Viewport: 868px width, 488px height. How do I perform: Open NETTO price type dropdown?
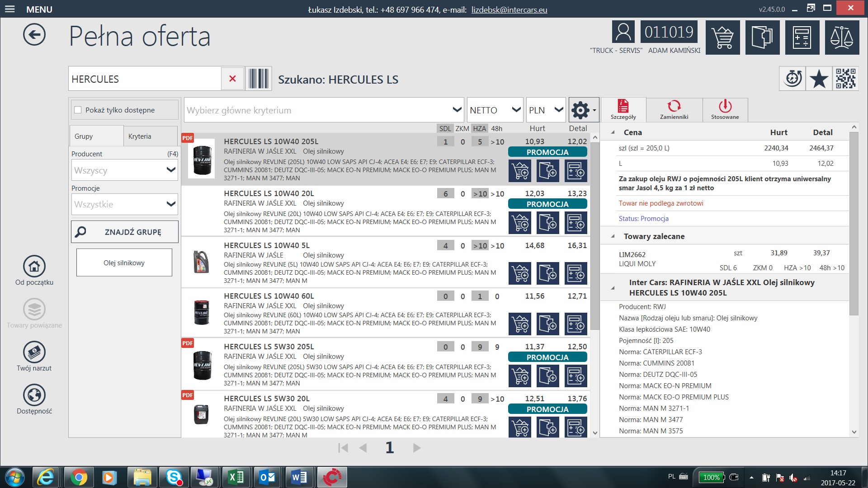pos(495,110)
